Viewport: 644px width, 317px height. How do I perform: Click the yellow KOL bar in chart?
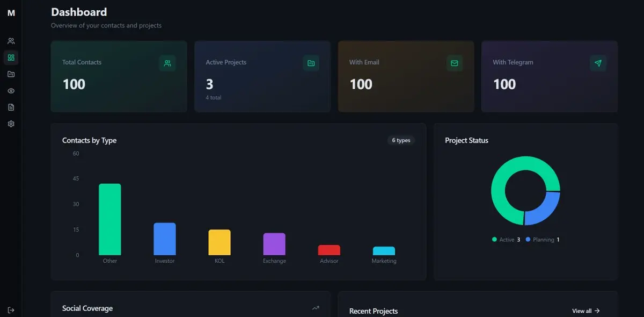(219, 242)
